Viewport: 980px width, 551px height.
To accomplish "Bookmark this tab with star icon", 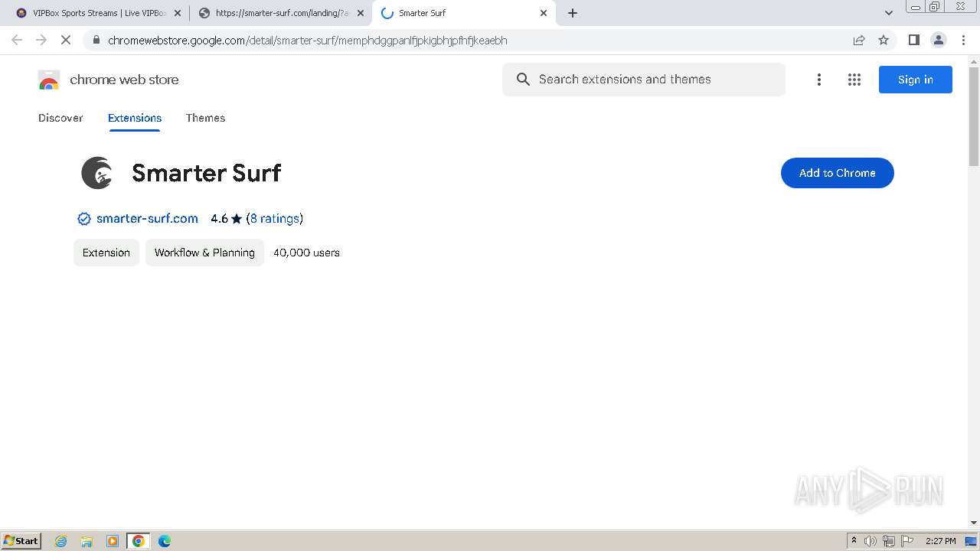I will (884, 41).
